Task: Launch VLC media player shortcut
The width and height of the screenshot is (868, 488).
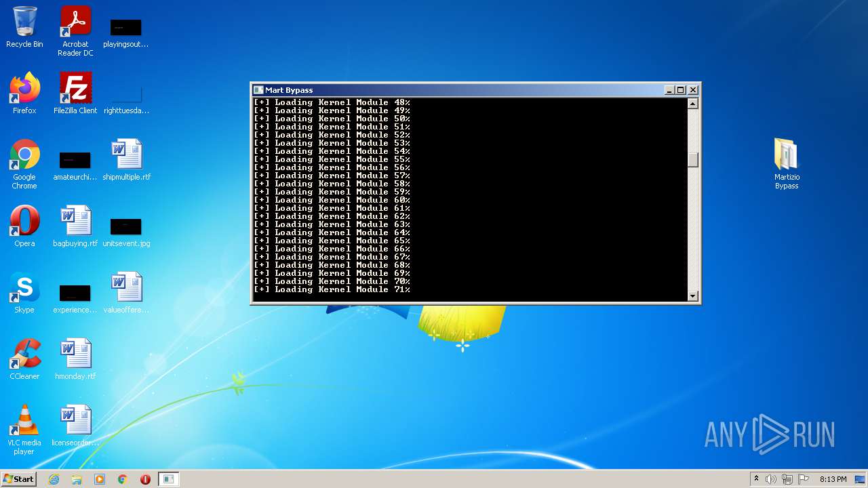Action: (x=24, y=430)
